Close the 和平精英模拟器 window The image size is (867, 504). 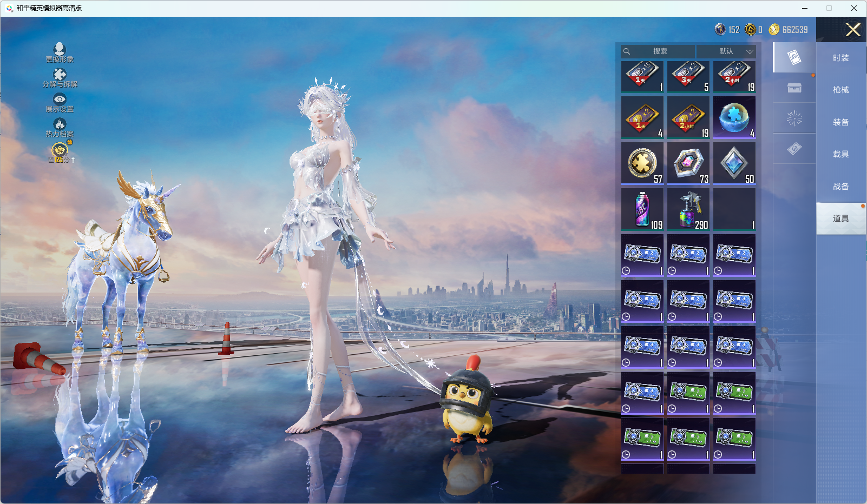[x=854, y=8]
